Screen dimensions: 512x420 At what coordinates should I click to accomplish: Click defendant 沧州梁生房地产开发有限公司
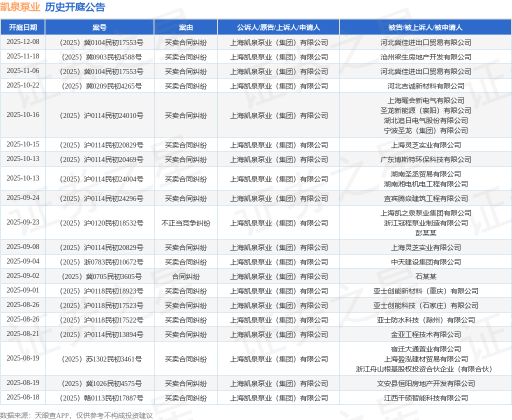(x=426, y=57)
